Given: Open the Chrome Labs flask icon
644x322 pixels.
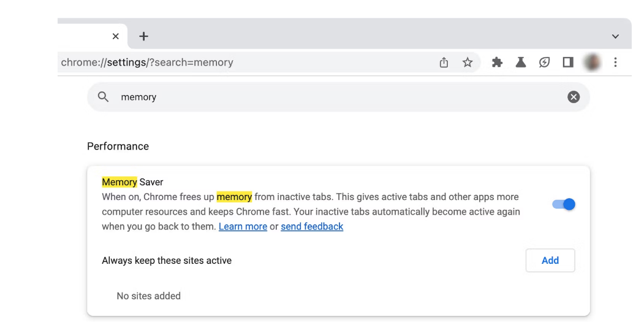Looking at the screenshot, I should pyautogui.click(x=521, y=63).
